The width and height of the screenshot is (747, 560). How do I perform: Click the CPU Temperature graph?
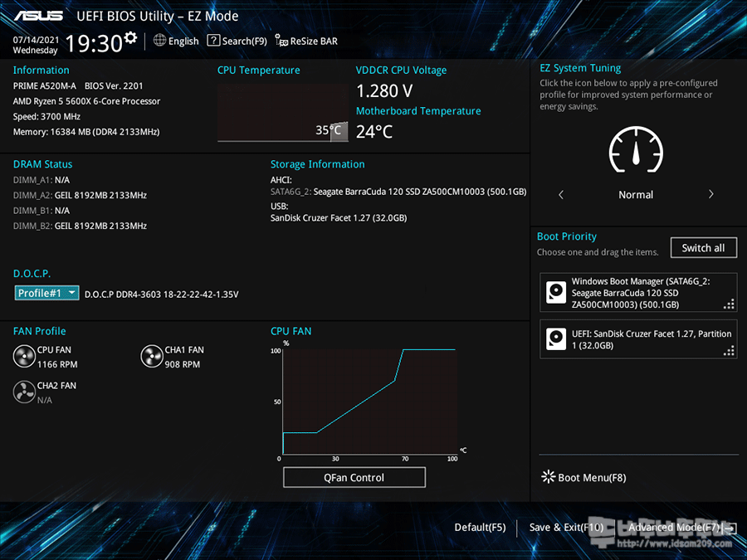point(282,113)
